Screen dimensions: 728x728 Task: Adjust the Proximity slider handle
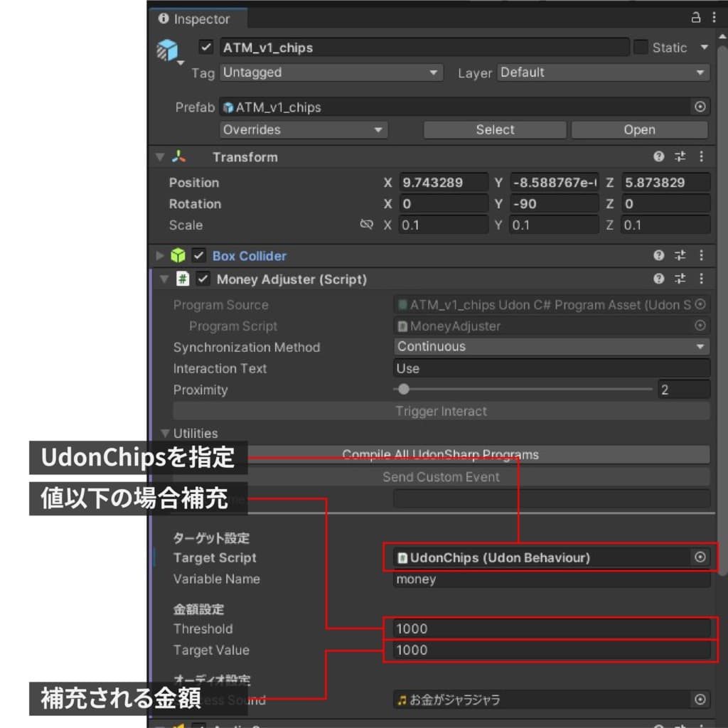point(404,389)
